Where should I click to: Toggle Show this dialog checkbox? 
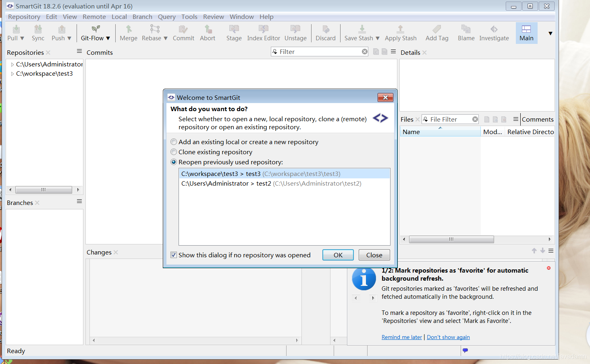click(174, 255)
